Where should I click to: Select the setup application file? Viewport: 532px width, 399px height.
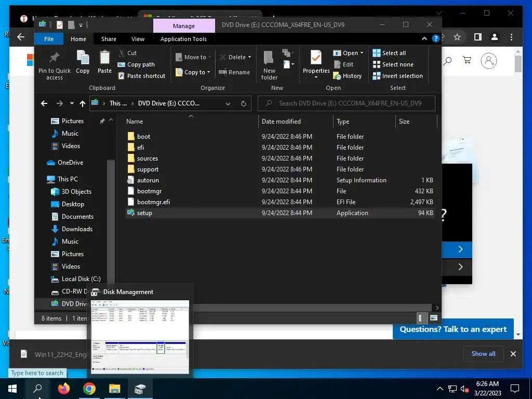pos(280,212)
